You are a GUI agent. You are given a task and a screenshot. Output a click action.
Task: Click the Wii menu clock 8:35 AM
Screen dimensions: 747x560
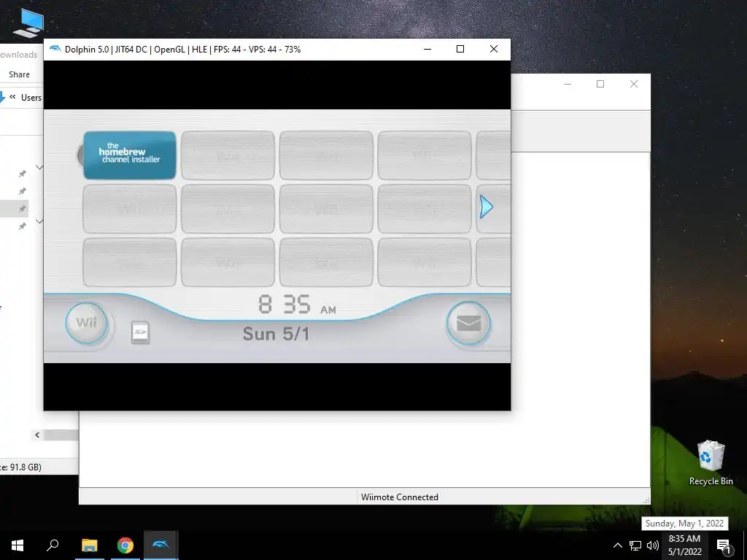pos(298,304)
